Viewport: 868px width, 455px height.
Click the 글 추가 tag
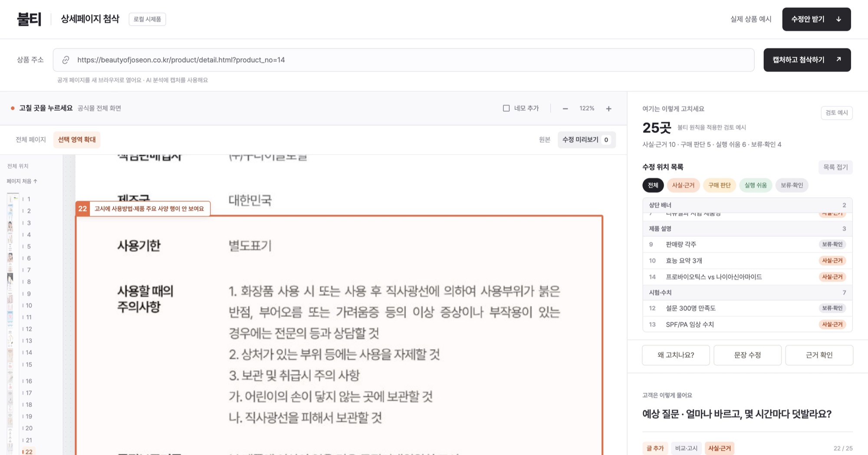(655, 448)
